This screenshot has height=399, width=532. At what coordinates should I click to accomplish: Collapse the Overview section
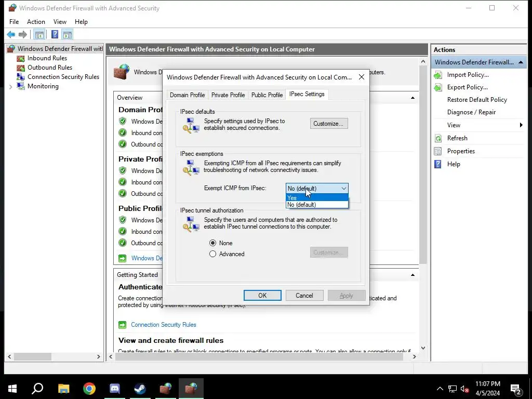413,98
